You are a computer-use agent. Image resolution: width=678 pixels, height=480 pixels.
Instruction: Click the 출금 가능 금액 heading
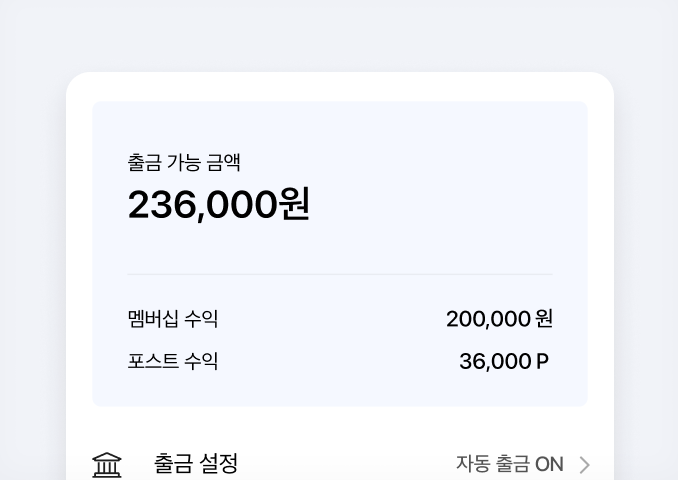pos(184,163)
